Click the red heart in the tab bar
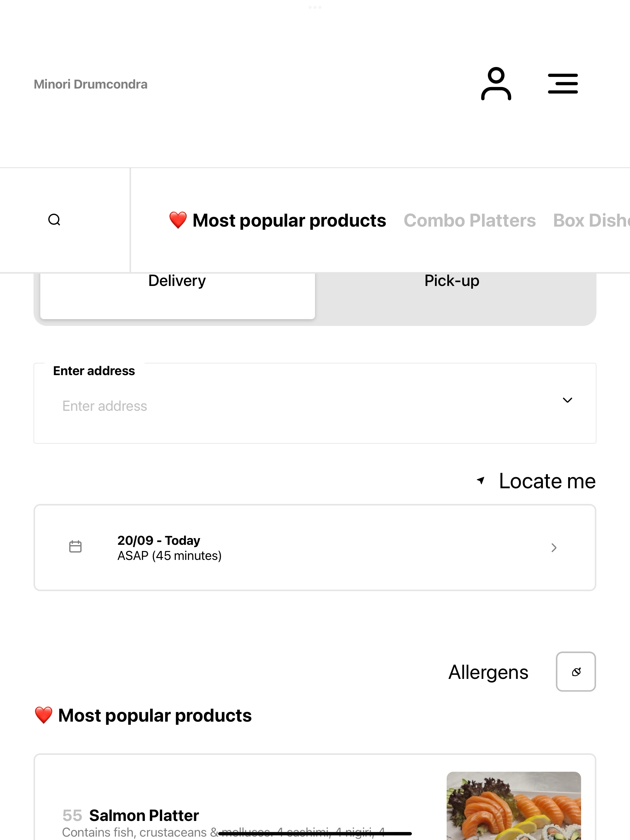630x840 pixels. tap(178, 220)
